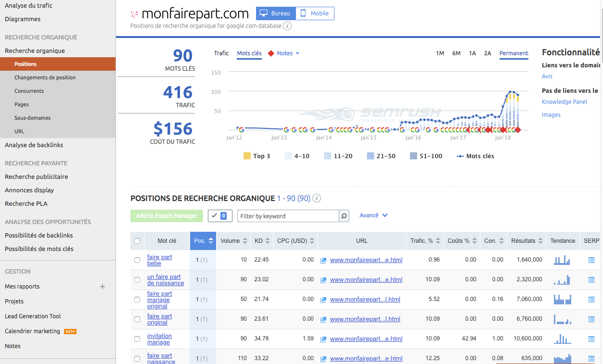The image size is (603, 364).
Task: Switch to Bureau desktop view
Action: point(276,13)
